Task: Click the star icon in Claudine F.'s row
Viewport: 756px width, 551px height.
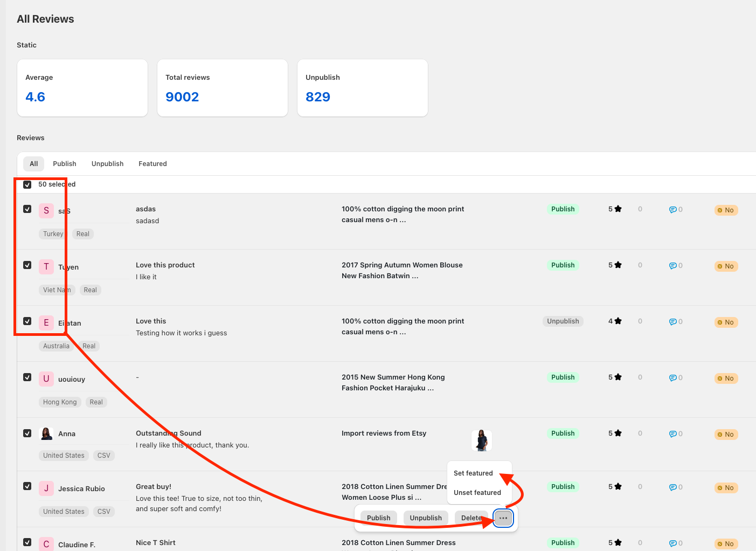Action: tap(618, 542)
